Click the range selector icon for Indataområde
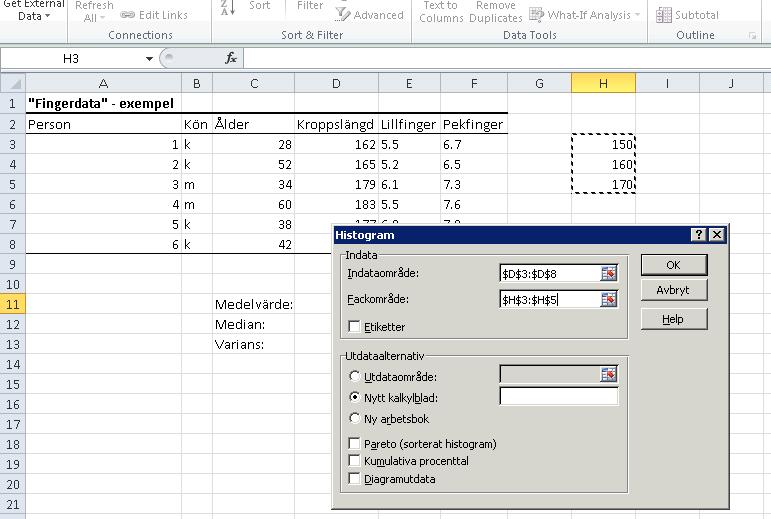This screenshot has height=519, width=771. [609, 274]
